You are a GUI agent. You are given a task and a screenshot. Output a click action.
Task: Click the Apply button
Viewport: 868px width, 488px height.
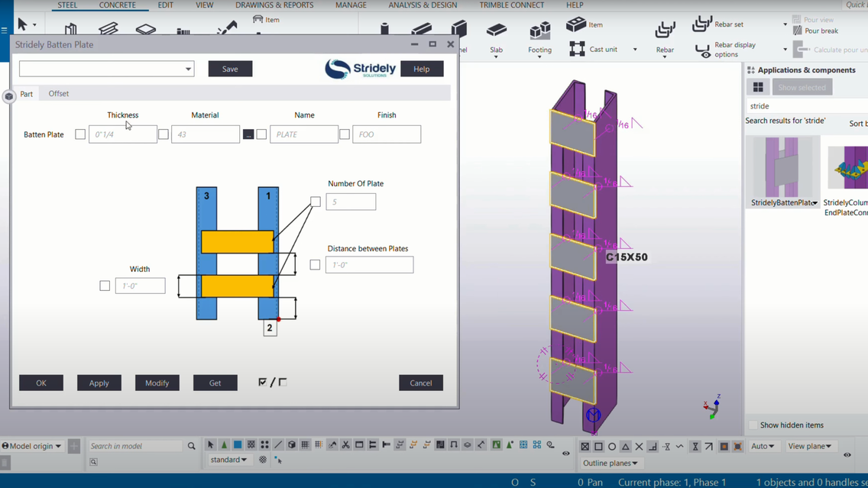(x=99, y=383)
